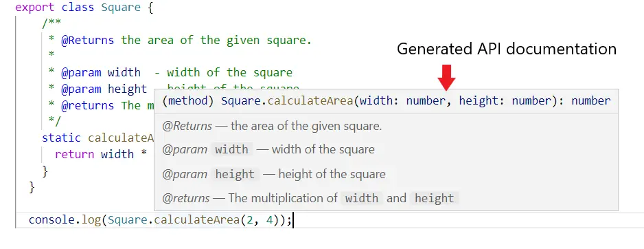Click calculateArea in the console.log statement

[x=197, y=220]
